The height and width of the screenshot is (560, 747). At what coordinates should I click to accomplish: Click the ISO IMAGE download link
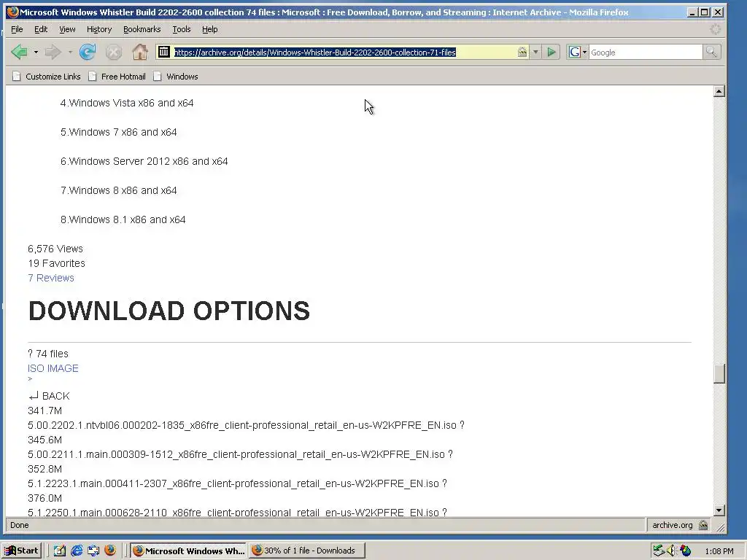tap(53, 368)
